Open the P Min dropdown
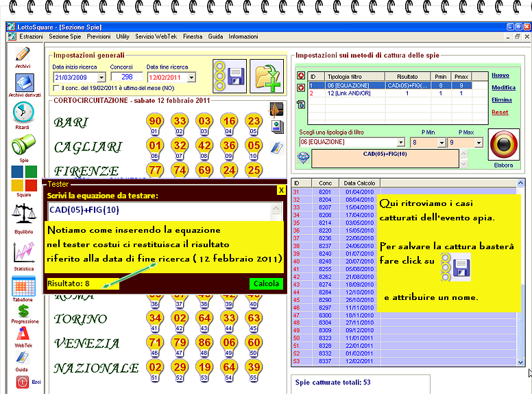The image size is (532, 394). (x=442, y=143)
